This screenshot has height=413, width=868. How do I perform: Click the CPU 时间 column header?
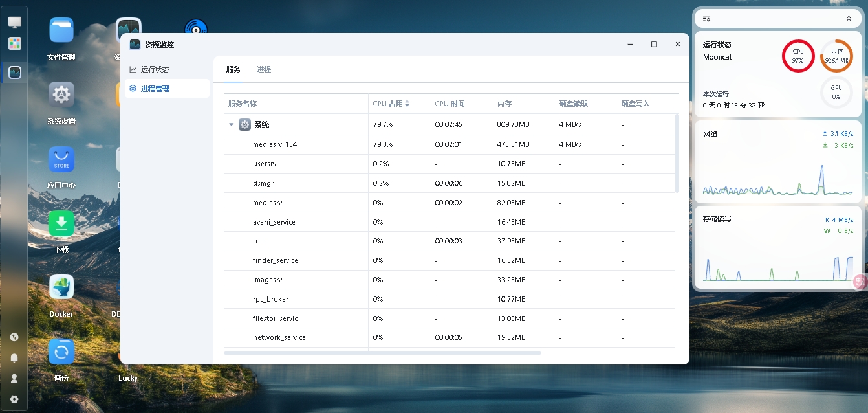click(x=450, y=104)
